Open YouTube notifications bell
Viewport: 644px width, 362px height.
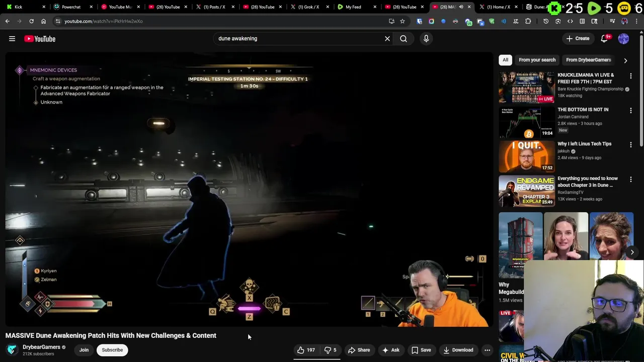(x=604, y=39)
